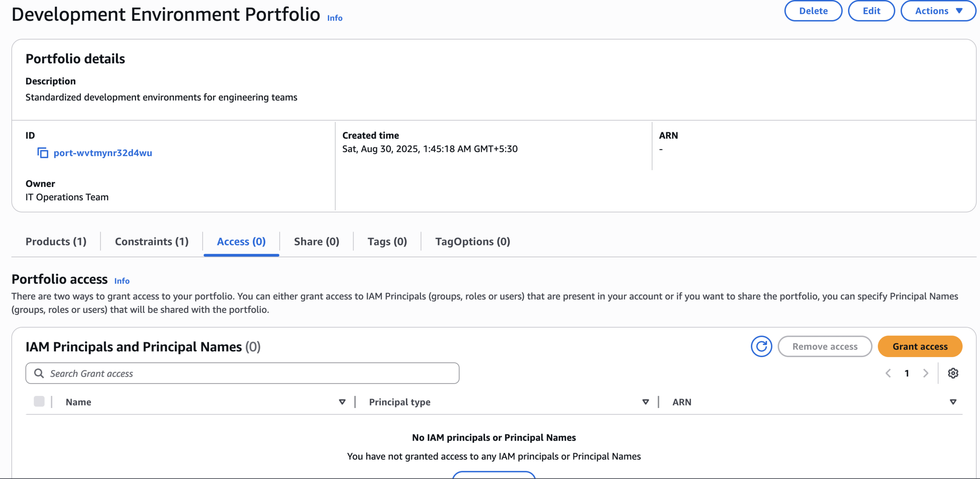
Task: Focus the Search Grant access field
Action: pos(251,373)
